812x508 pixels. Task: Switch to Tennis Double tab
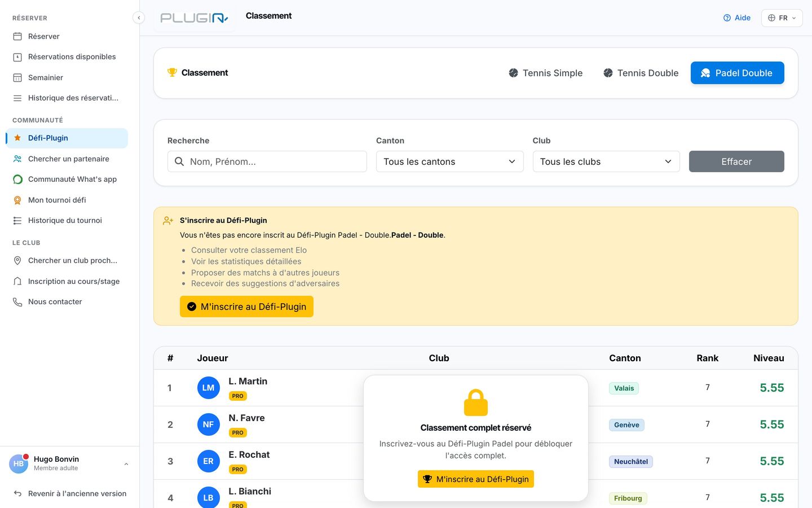641,73
